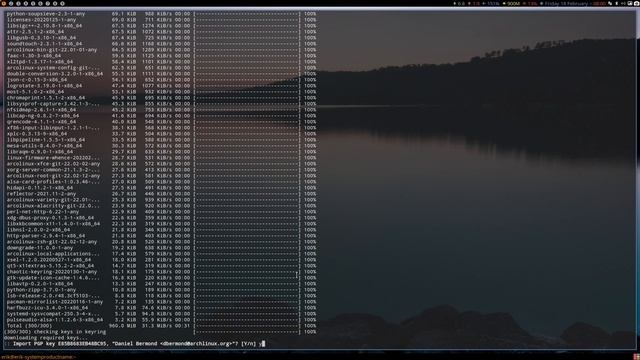The image size is (640, 360).
Task: Click the xf86-input-libinput package row
Action: [x=161, y=128]
